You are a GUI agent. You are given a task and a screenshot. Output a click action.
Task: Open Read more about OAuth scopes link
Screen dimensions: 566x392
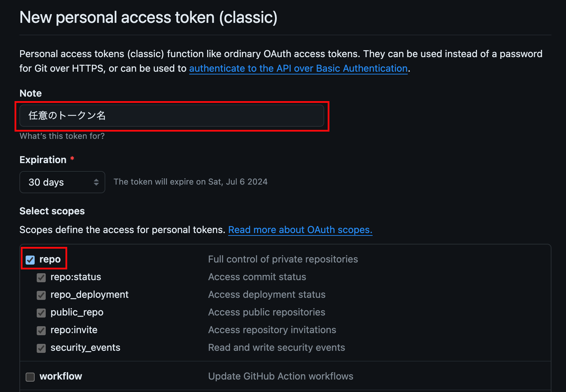click(300, 230)
